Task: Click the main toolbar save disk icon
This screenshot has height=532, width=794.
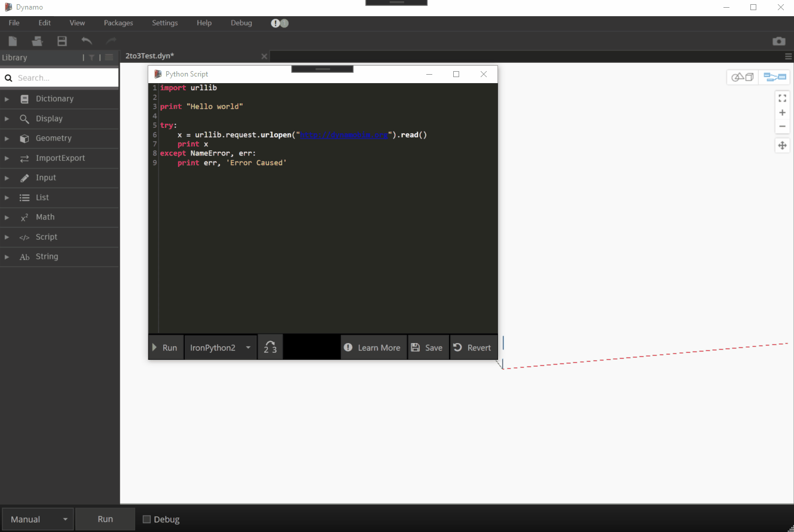Action: (x=62, y=41)
